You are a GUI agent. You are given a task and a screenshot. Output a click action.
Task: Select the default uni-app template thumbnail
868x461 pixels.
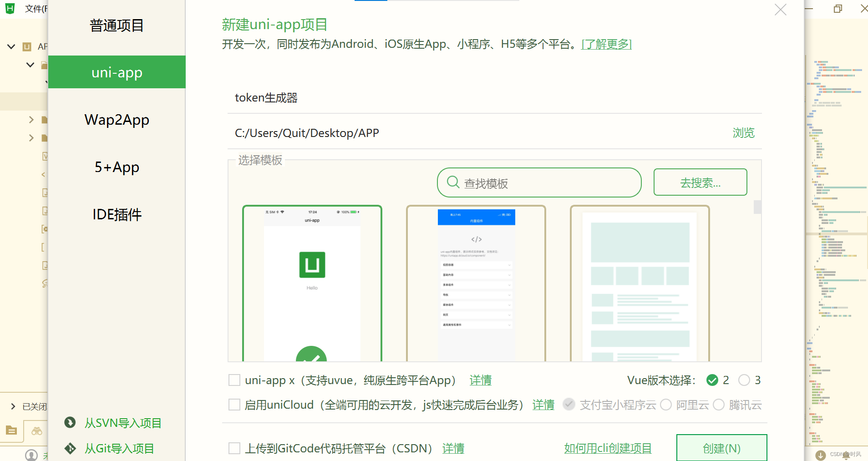(312, 282)
